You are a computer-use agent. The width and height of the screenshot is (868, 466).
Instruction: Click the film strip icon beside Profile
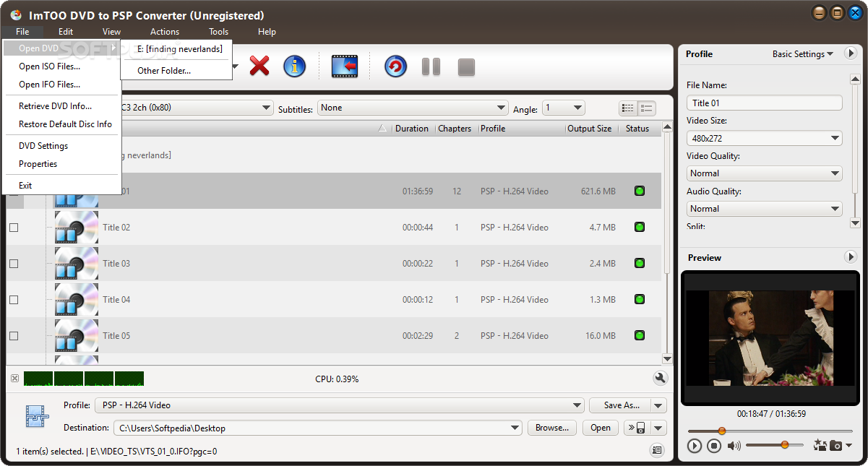click(x=36, y=416)
